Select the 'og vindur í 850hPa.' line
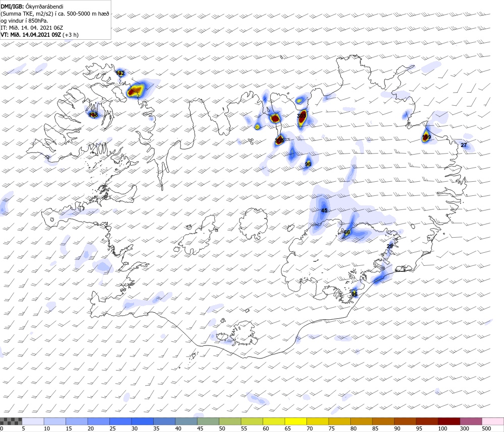Image resolution: width=504 pixels, height=432 pixels. click(x=24, y=21)
